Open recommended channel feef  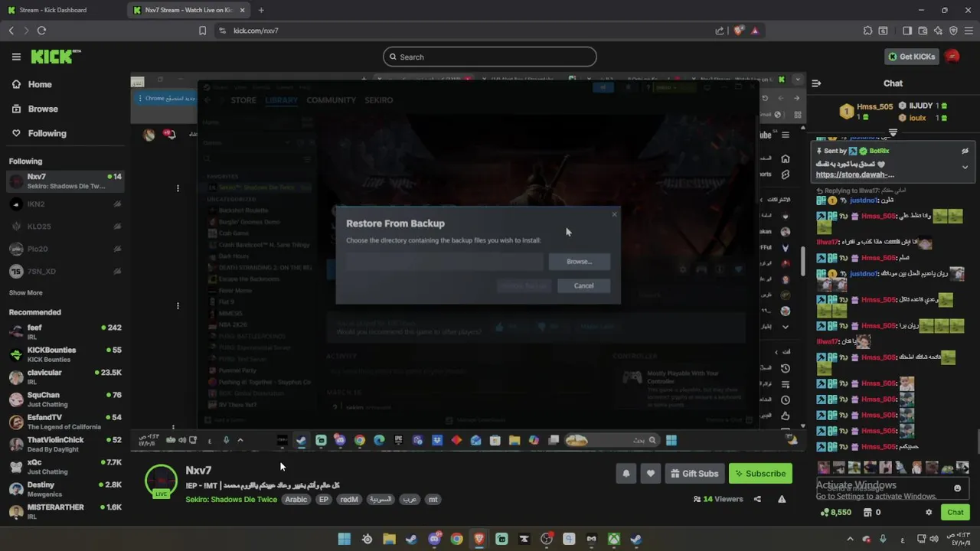point(65,331)
